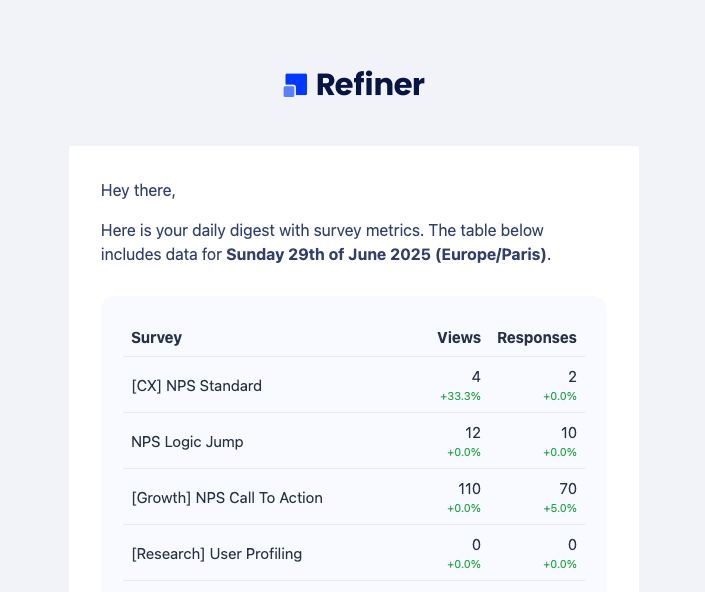The width and height of the screenshot is (705, 592).
Task: Click the Hey there greeting text
Action: click(138, 191)
